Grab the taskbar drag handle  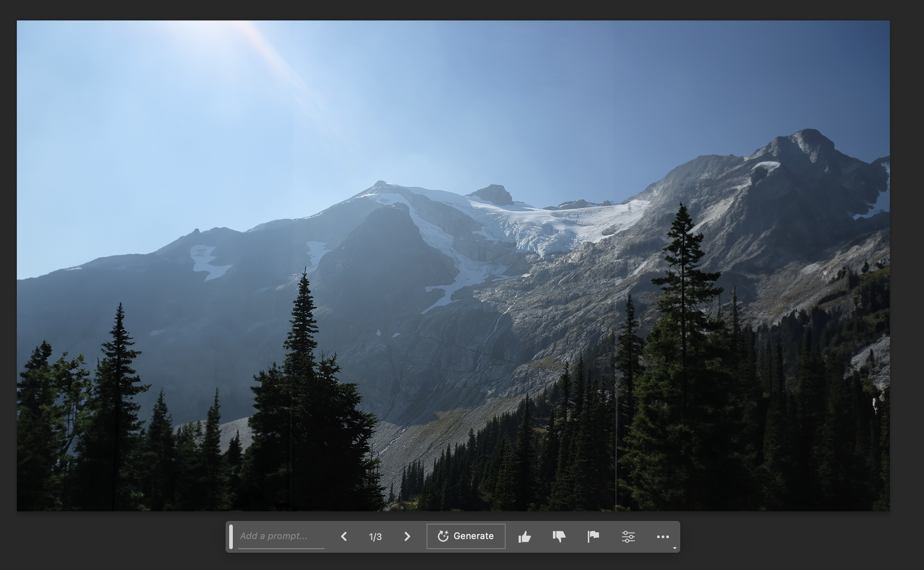point(231,537)
